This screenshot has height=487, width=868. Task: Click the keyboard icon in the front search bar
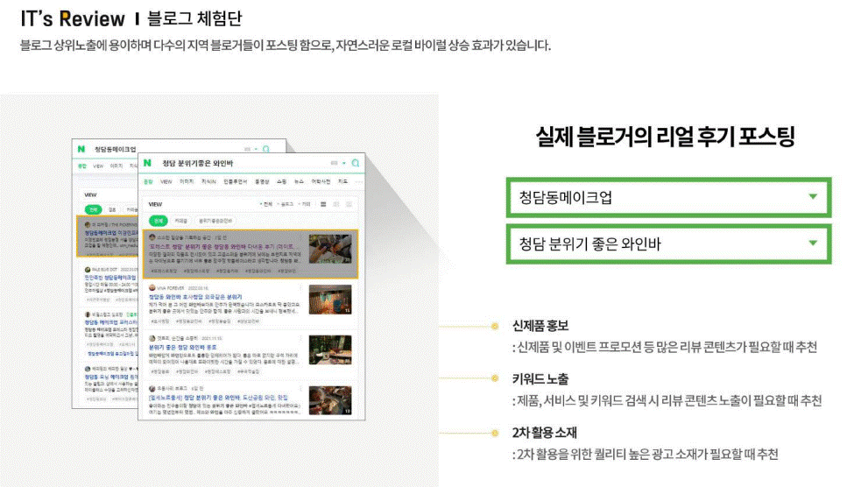pos(335,164)
